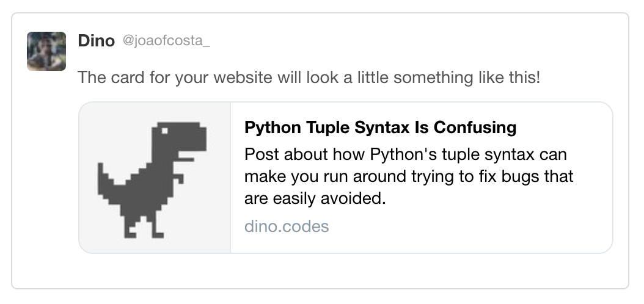The height and width of the screenshot is (304, 644).
Task: Click the "Post about how Python's" description line
Action: click(x=405, y=154)
